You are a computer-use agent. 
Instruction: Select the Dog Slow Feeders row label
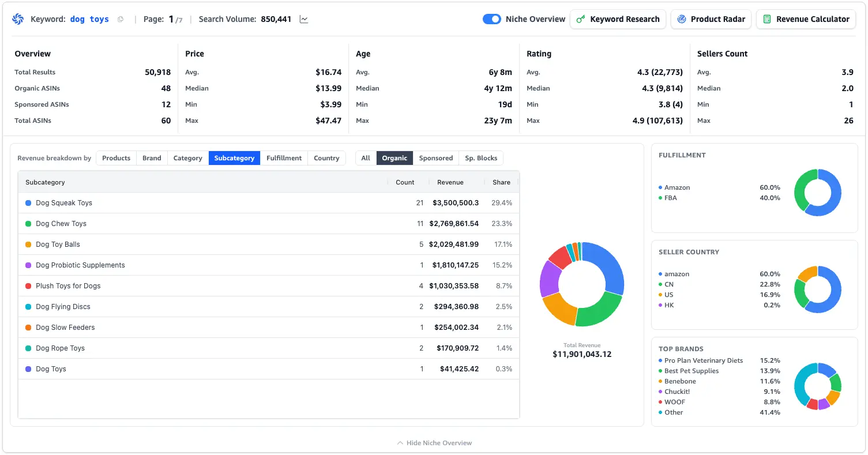coord(65,328)
